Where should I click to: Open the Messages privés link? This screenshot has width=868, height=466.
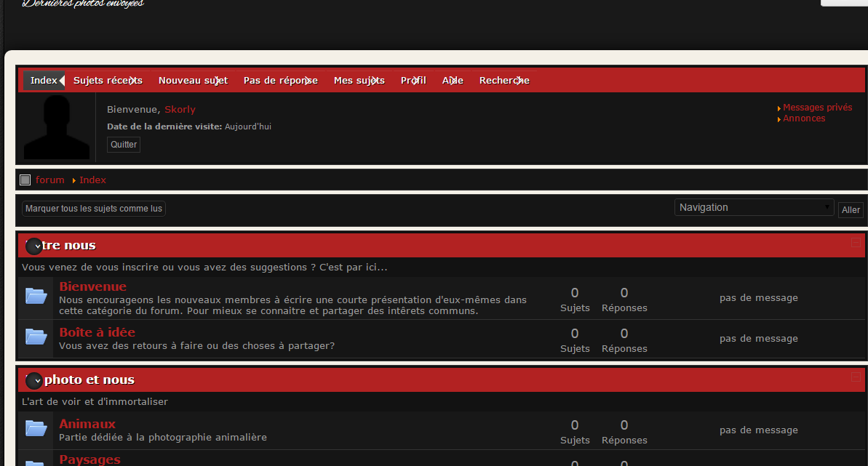click(817, 108)
